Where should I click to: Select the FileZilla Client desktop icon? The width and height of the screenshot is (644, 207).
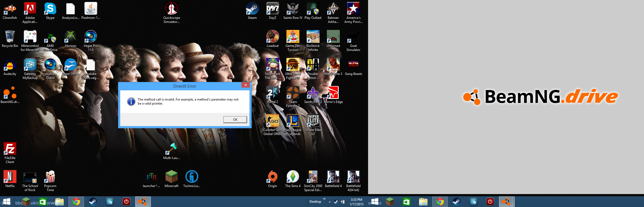tap(10, 153)
